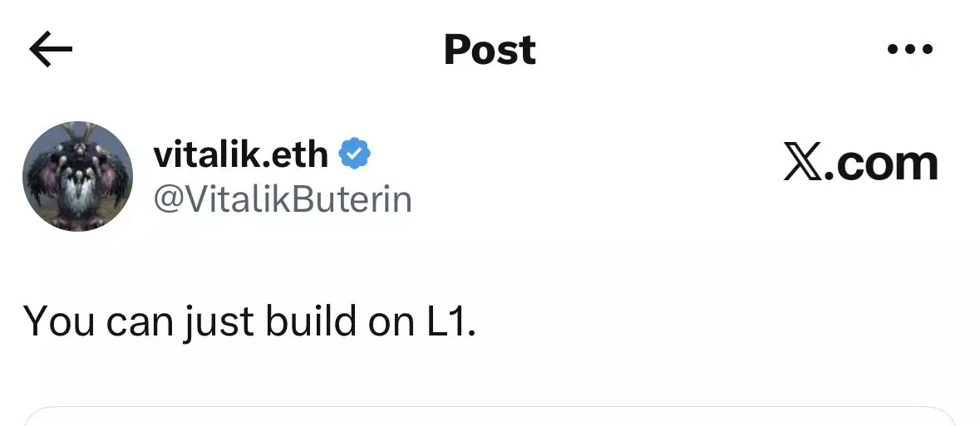Image resolution: width=980 pixels, height=426 pixels.
Task: Go back using the left arrow
Action: [51, 51]
